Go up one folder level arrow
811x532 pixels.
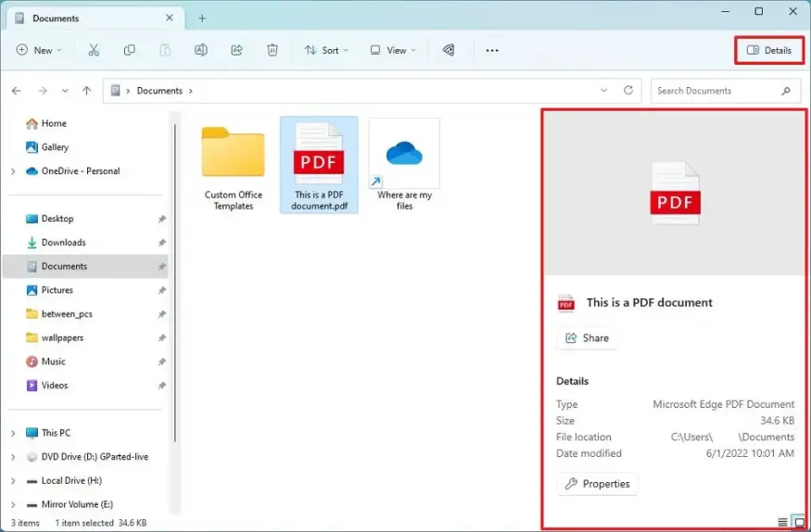(x=86, y=91)
